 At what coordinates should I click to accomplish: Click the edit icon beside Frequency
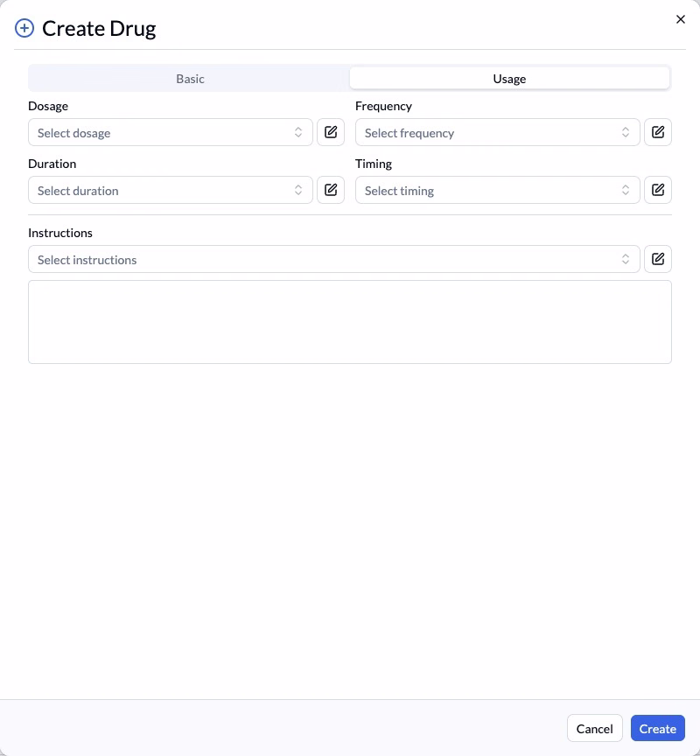pyautogui.click(x=658, y=132)
